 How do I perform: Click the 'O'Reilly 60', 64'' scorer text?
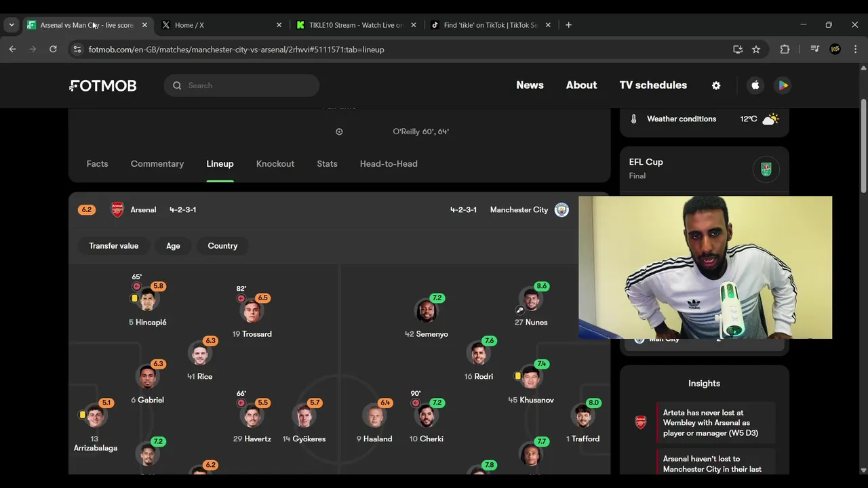(421, 131)
